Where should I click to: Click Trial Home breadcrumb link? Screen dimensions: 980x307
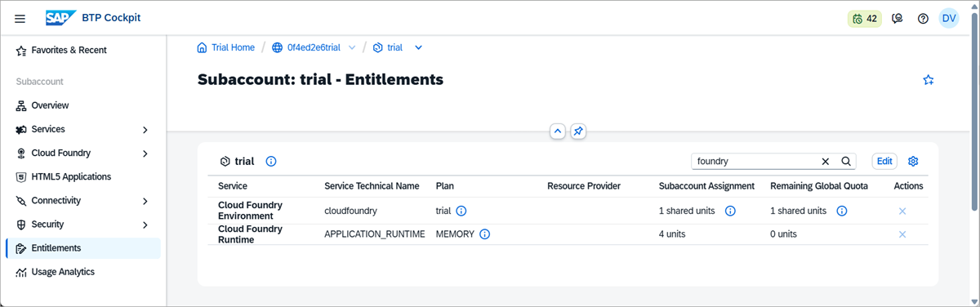tap(233, 47)
